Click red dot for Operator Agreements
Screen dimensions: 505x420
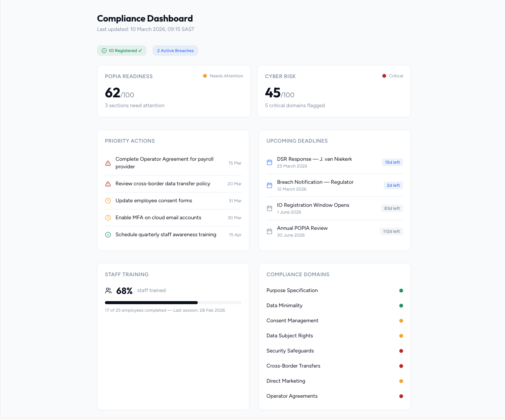[x=401, y=396]
